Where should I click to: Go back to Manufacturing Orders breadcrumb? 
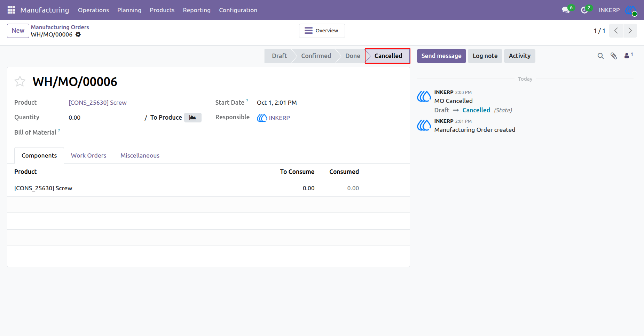tap(60, 27)
